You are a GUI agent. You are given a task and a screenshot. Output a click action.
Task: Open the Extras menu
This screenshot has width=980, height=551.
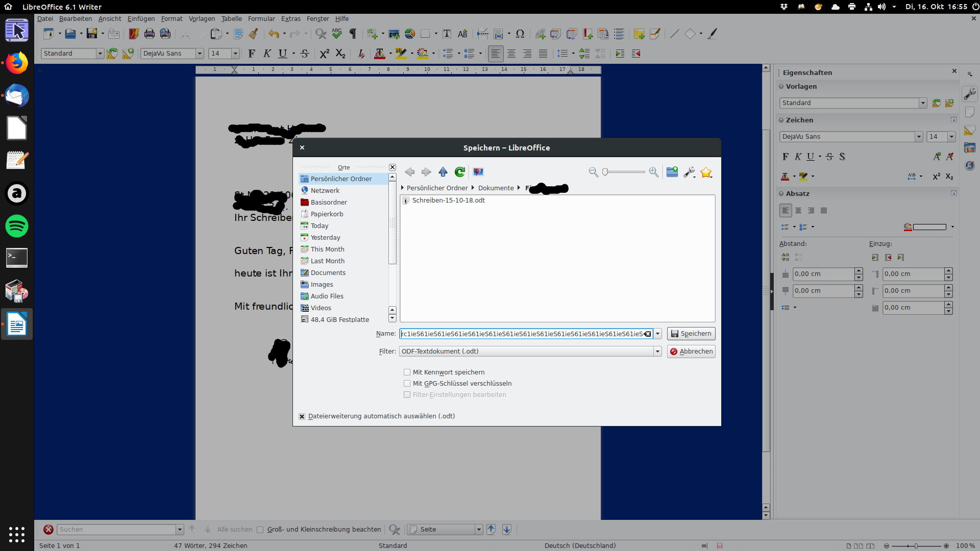(x=291, y=19)
